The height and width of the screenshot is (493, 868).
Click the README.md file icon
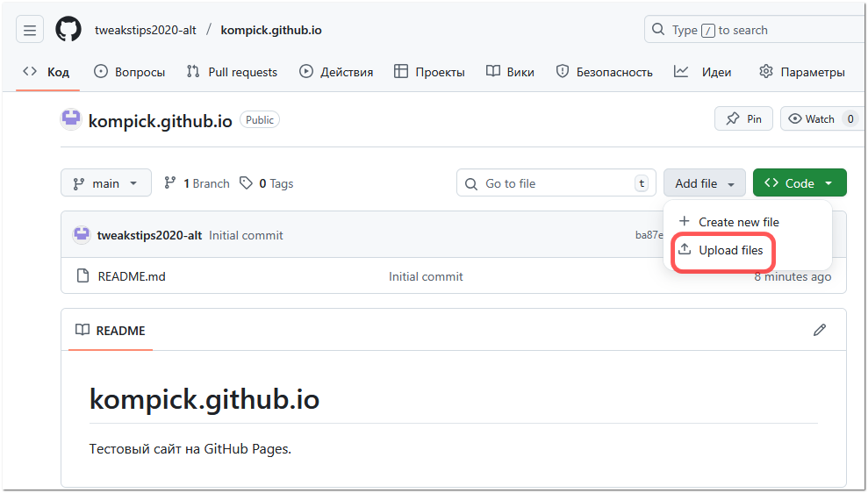(82, 275)
